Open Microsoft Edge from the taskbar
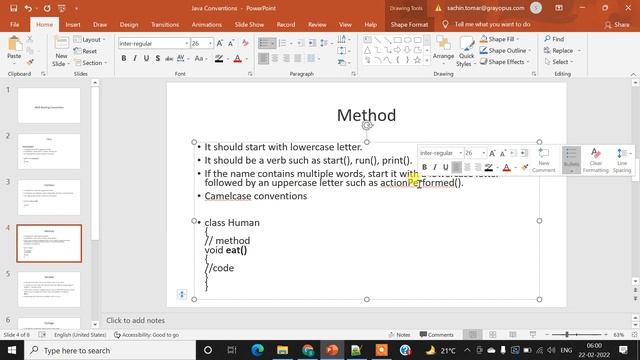Screen dimensions: 640x360 tap(258, 350)
